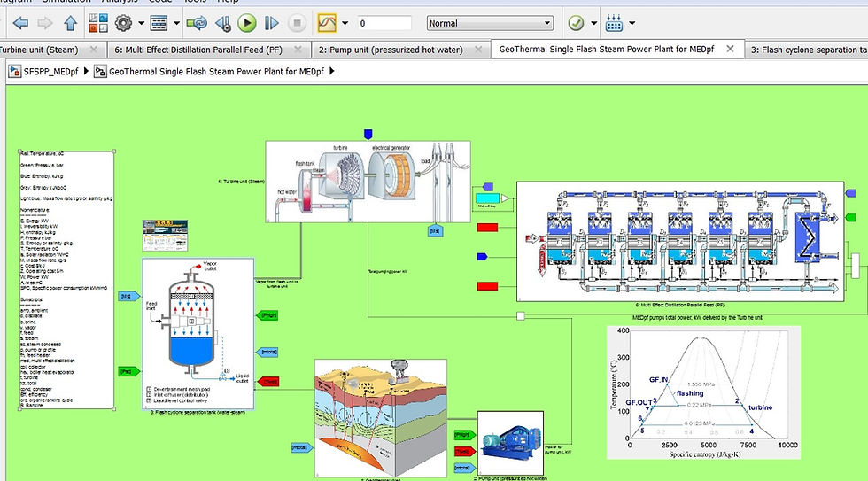Image resolution: width=868 pixels, height=481 pixels.
Task: Select the Multi Effect Distillation subsystem block
Action: pyautogui.click(x=680, y=241)
